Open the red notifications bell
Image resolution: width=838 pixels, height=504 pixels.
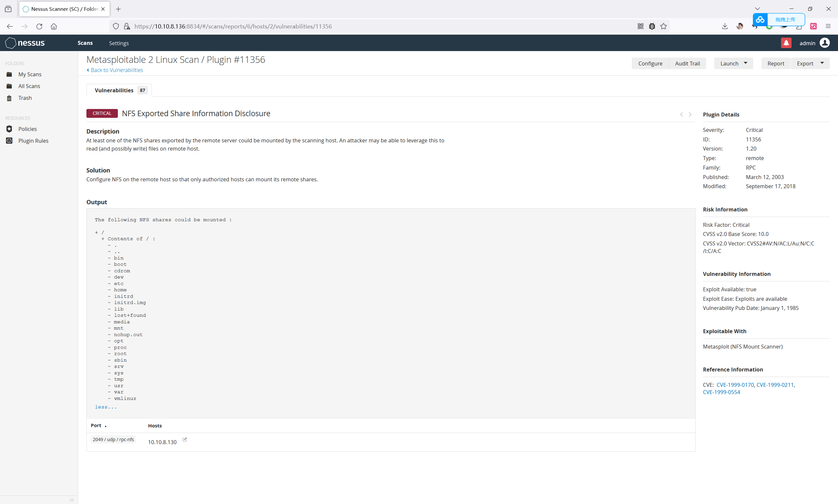(x=786, y=43)
